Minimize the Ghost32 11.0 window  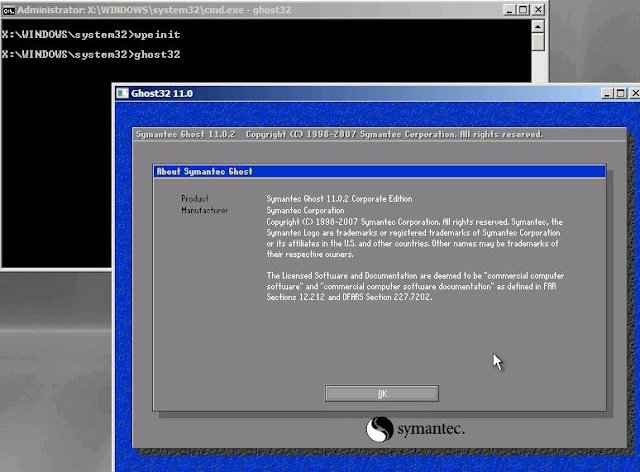coord(607,94)
